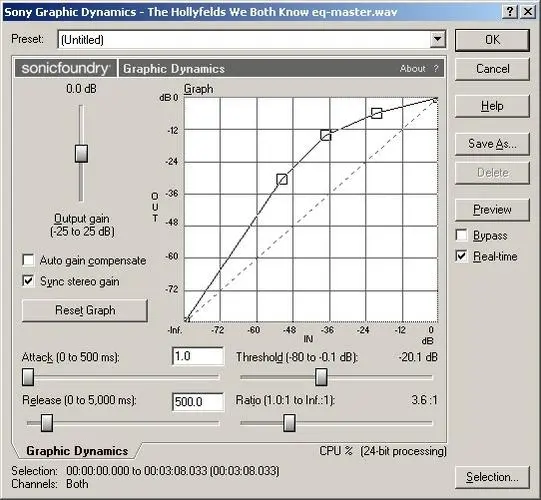This screenshot has height=500, width=541.
Task: Click Save As to store preset
Action: 492,144
